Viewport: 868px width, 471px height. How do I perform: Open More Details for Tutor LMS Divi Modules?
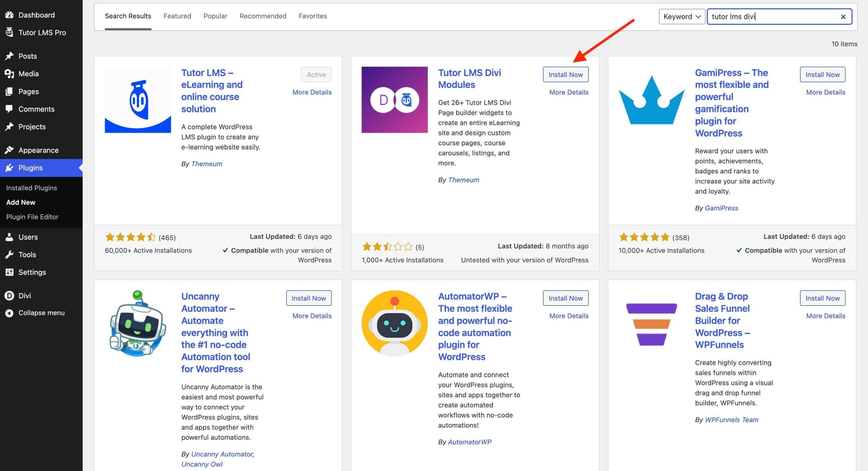[569, 92]
